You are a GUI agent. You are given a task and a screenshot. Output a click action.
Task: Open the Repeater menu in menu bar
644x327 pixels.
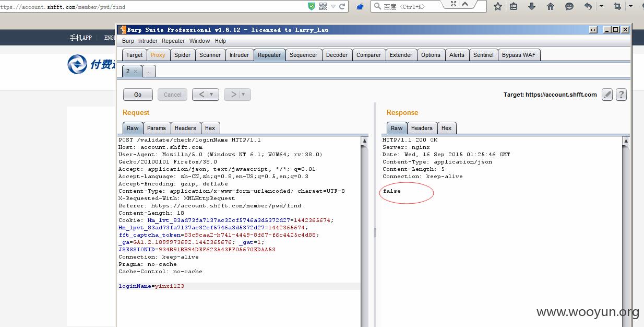(x=173, y=41)
